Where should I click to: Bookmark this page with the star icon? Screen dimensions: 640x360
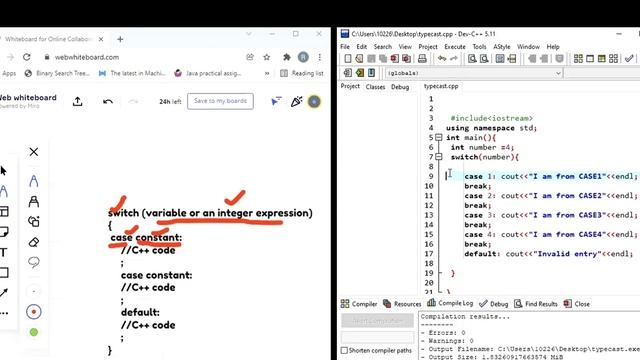[267, 57]
